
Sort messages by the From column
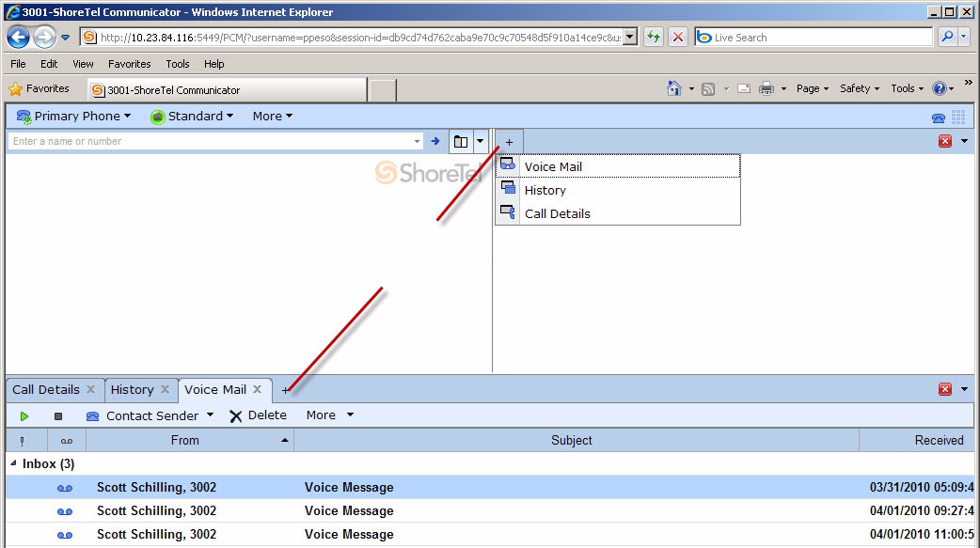click(x=190, y=441)
